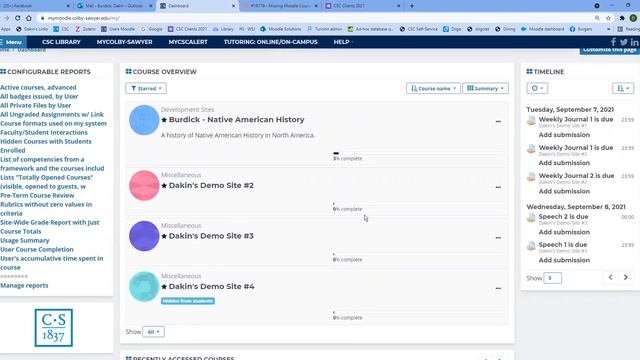Open the Pre-Term Course Review report
The width and height of the screenshot is (640, 360).
tap(37, 195)
